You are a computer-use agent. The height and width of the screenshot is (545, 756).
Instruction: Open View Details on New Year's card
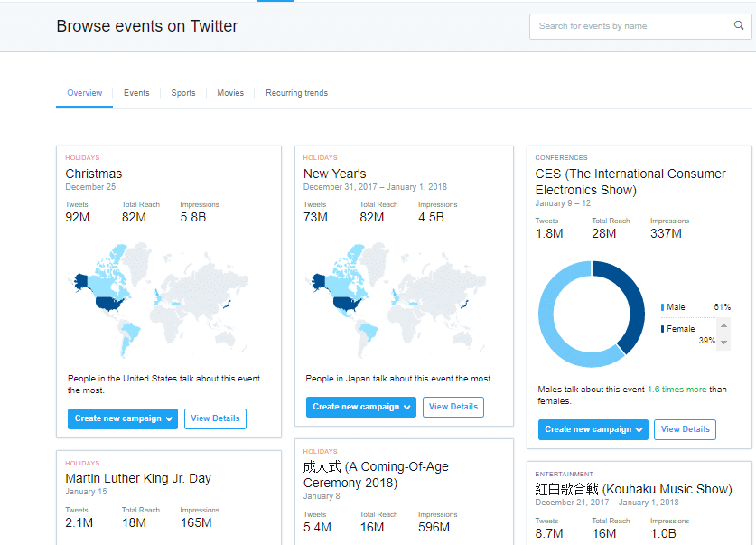tap(453, 407)
